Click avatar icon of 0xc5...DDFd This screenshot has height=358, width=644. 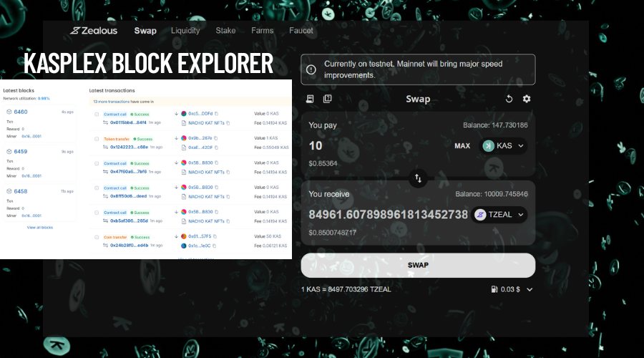pyautogui.click(x=184, y=114)
